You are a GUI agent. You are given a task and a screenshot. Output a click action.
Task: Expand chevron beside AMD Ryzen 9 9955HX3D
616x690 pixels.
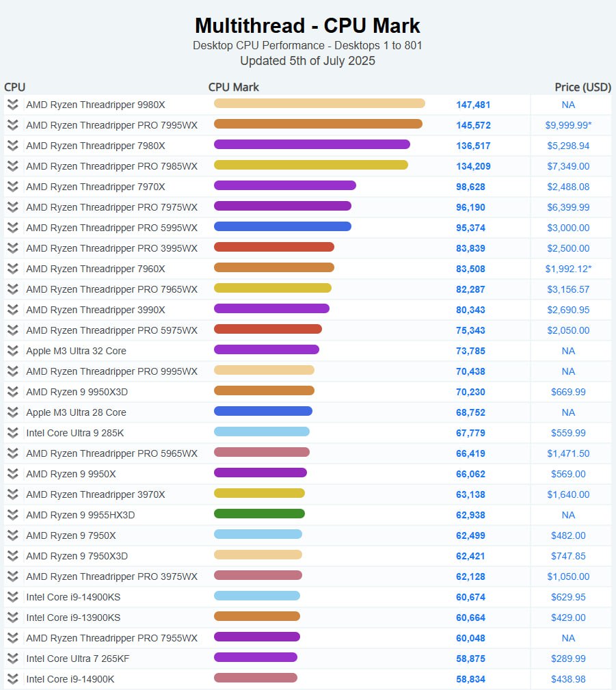tap(13, 516)
